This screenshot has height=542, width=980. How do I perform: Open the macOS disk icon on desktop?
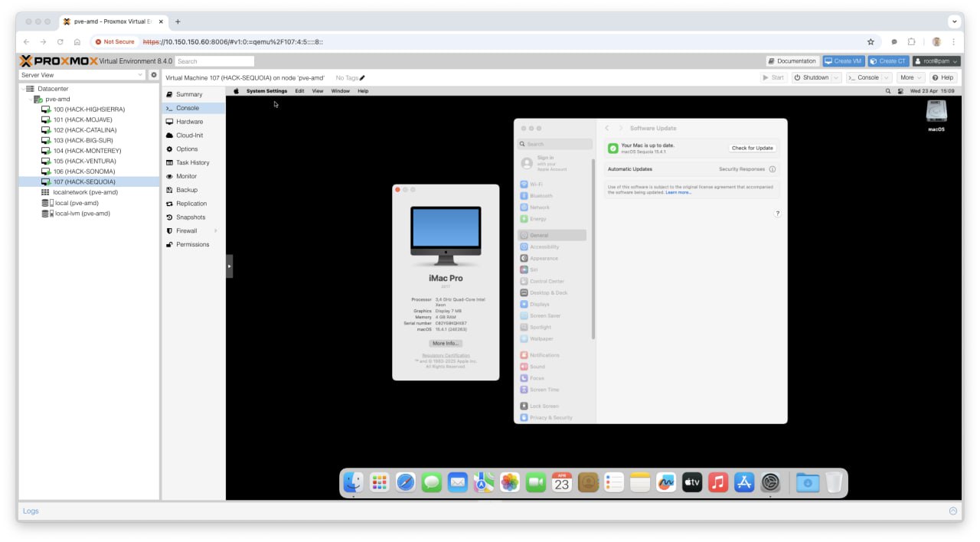[x=936, y=113]
